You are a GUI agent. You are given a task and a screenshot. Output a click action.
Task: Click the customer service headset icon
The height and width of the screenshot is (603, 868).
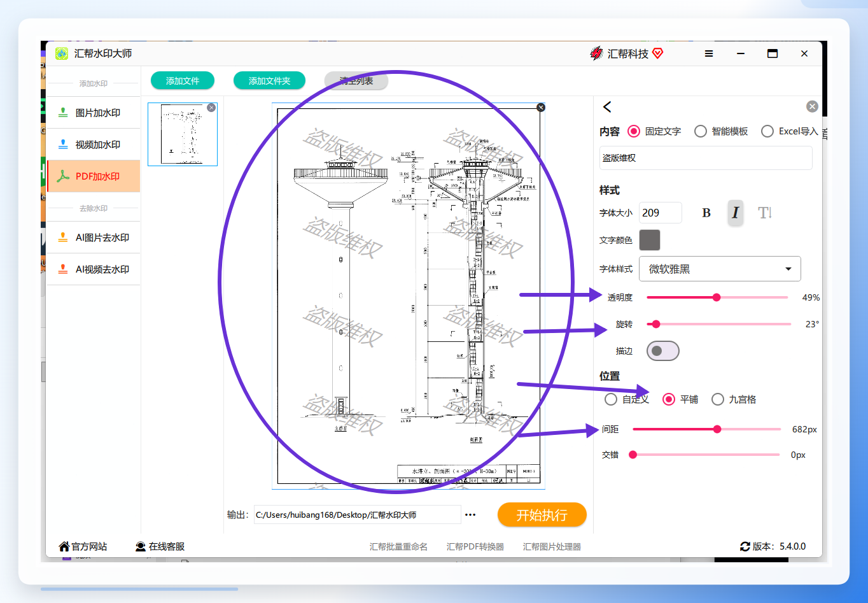141,546
